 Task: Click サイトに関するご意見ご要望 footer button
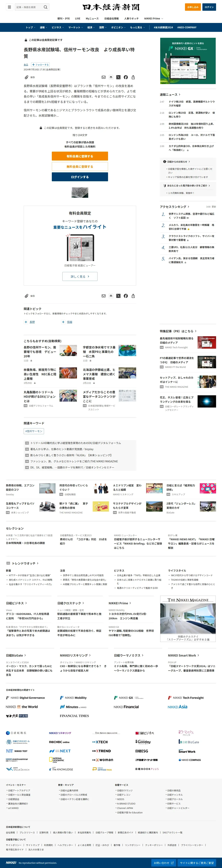click(197, 863)
